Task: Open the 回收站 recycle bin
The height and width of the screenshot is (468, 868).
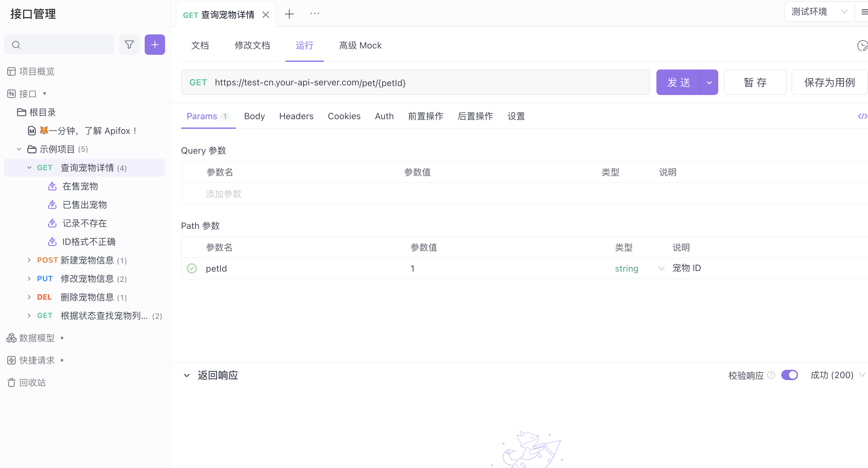Action: click(x=32, y=382)
